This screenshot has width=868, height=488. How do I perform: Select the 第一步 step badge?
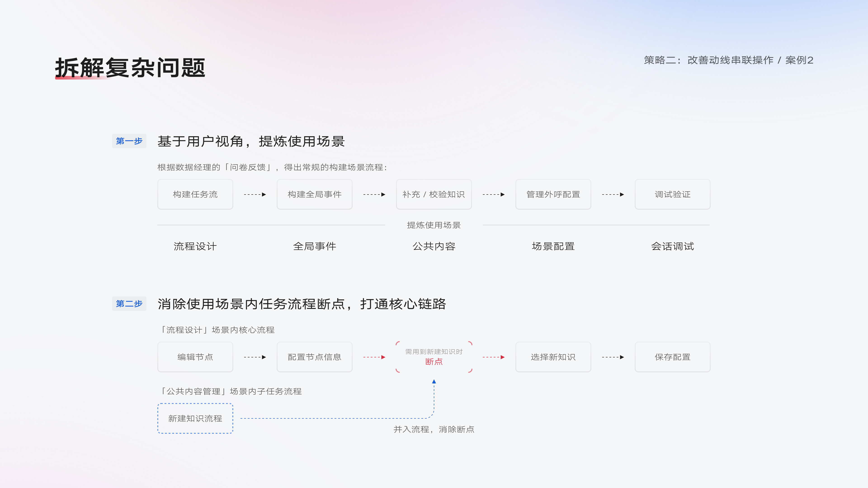pos(129,141)
